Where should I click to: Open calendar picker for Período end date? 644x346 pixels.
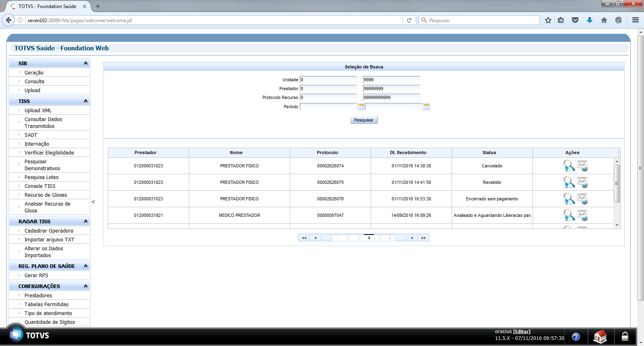[426, 107]
